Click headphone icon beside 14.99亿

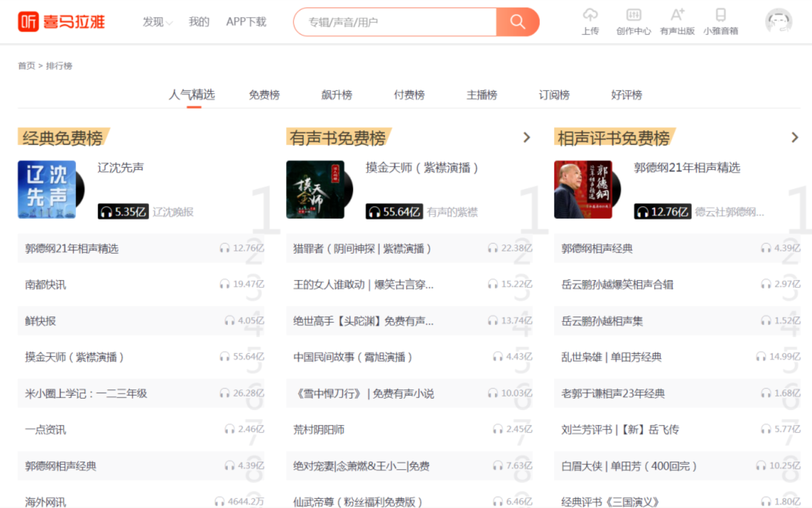761,357
